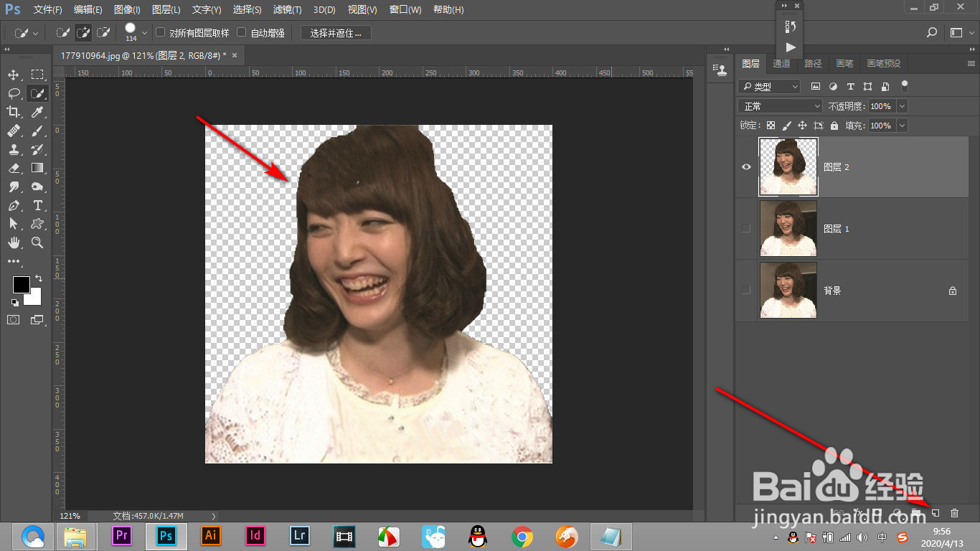Open the 滤镜(T) menu

tap(288, 10)
